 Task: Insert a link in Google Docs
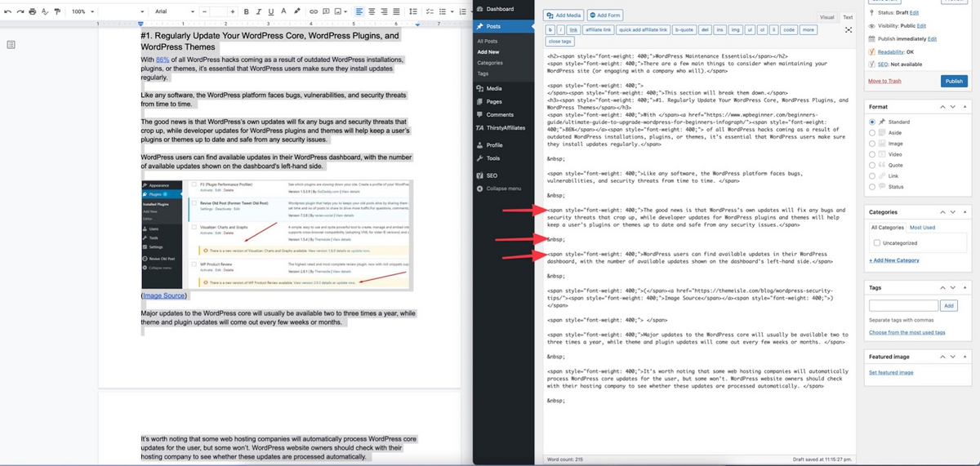pos(313,11)
